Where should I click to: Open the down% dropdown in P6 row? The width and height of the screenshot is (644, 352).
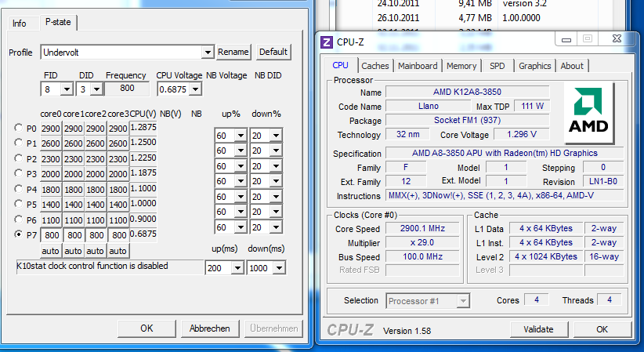(x=276, y=227)
